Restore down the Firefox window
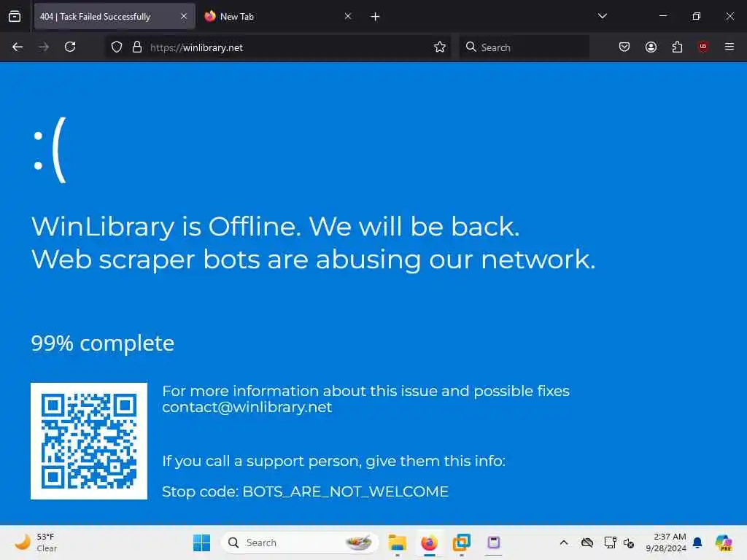 tap(697, 16)
